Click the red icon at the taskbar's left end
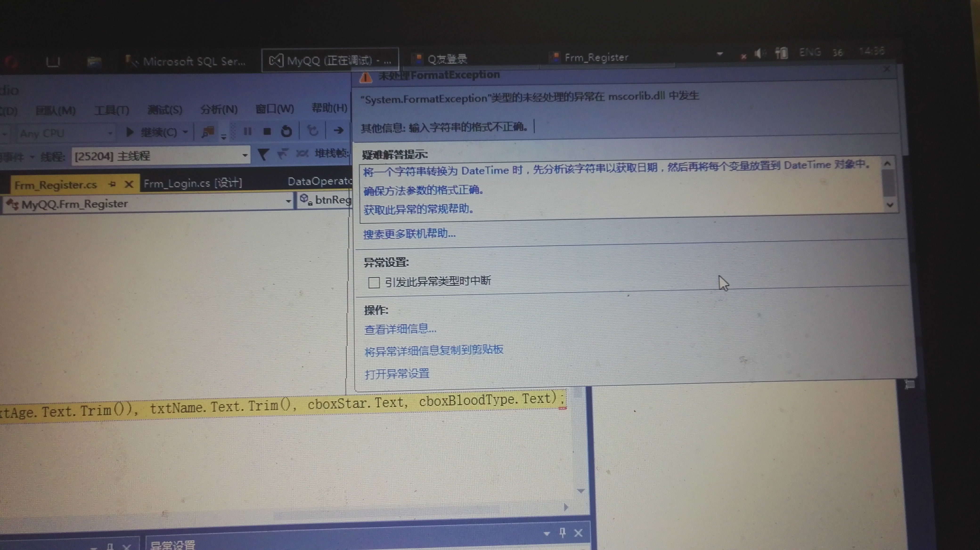980x550 pixels. [11, 62]
